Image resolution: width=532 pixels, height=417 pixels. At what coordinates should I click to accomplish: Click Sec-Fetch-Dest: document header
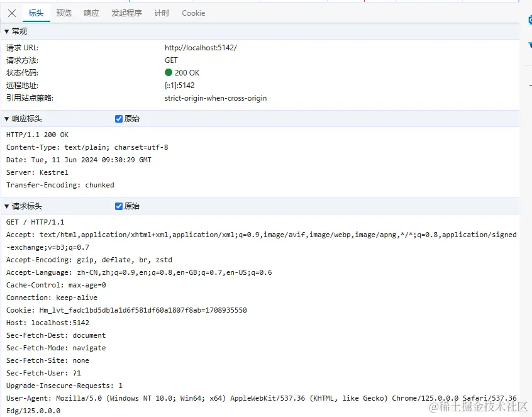tap(56, 335)
